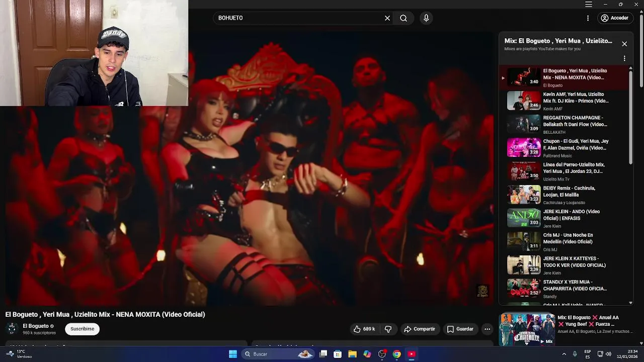Dislike the video with thumbs down

click(x=388, y=329)
